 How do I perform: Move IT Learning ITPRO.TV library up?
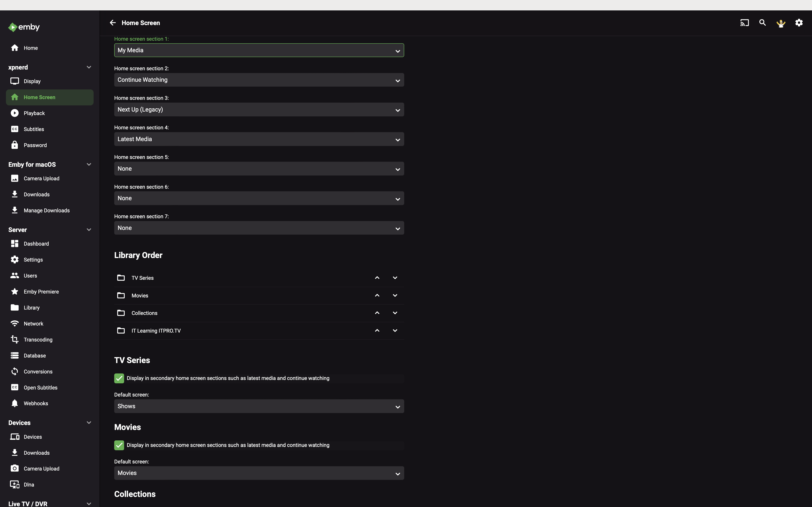pyautogui.click(x=377, y=331)
